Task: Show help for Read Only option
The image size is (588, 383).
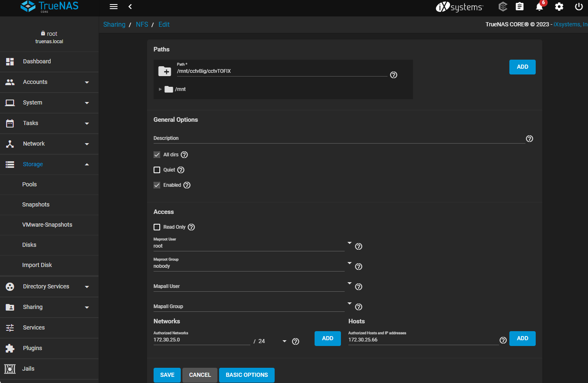Action: click(x=191, y=227)
